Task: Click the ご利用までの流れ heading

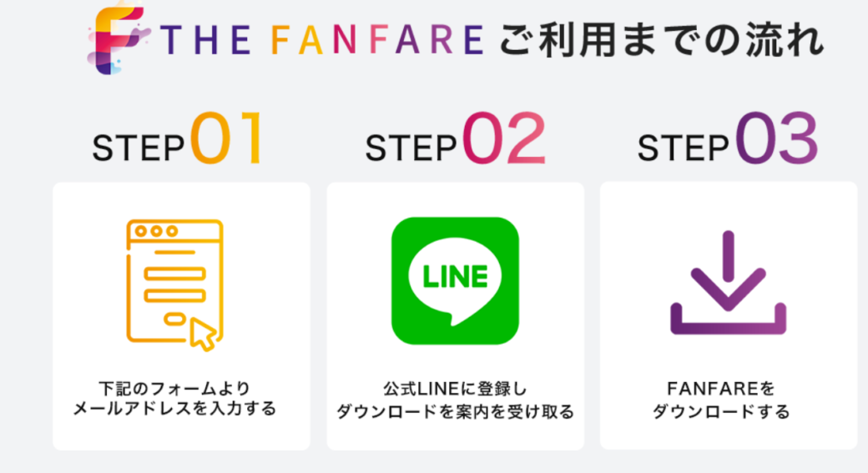Action: (x=662, y=40)
